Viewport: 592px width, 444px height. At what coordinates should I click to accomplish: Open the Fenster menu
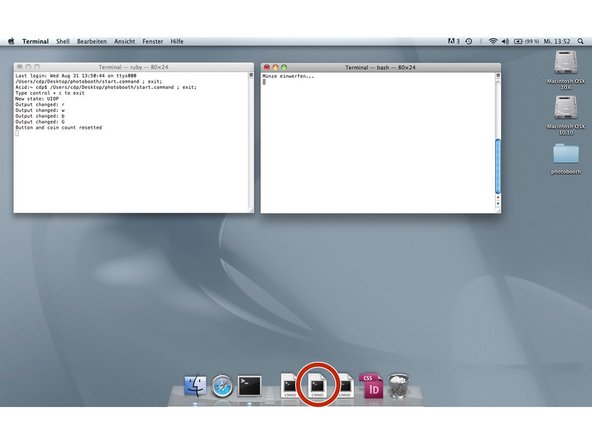(153, 42)
